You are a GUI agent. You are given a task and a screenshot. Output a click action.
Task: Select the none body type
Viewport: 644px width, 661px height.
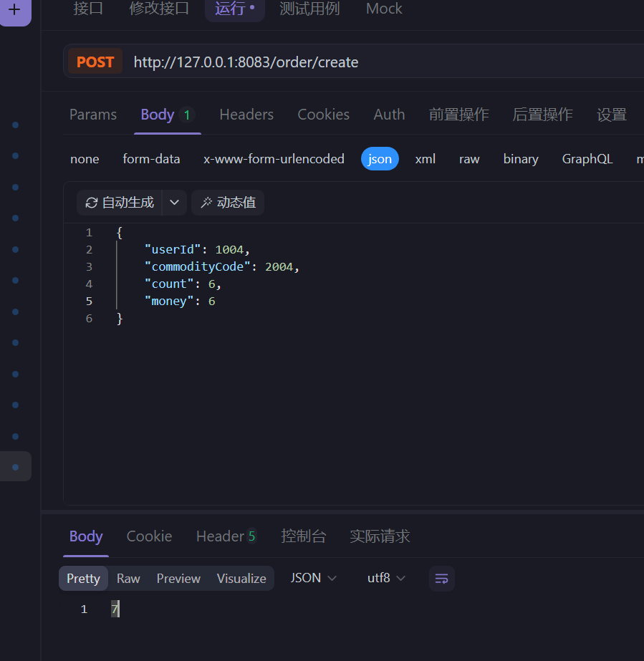coord(85,159)
